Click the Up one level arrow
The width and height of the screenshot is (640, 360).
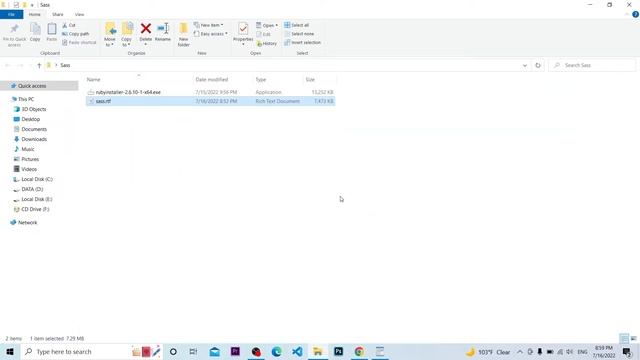(x=39, y=65)
